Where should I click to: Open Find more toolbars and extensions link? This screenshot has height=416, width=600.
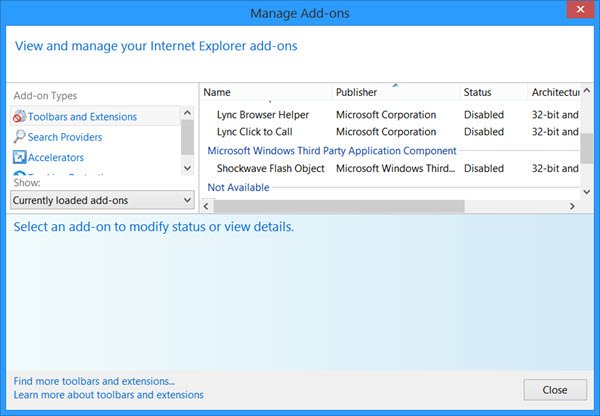tap(94, 381)
